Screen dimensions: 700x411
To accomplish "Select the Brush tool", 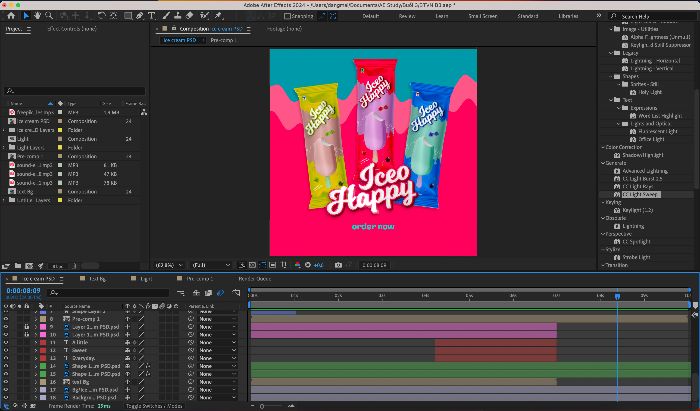I will [x=166, y=16].
